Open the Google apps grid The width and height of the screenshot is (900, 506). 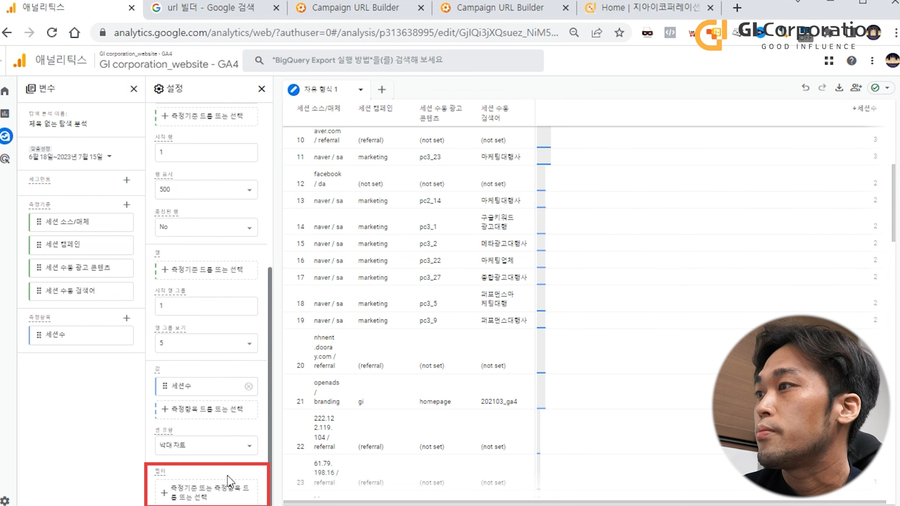point(829,61)
